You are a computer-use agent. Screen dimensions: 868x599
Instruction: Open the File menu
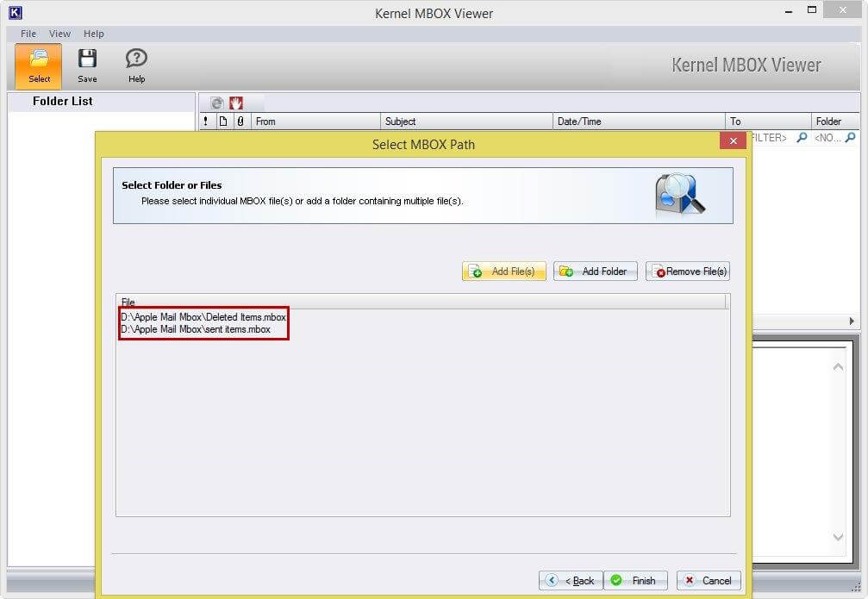28,34
